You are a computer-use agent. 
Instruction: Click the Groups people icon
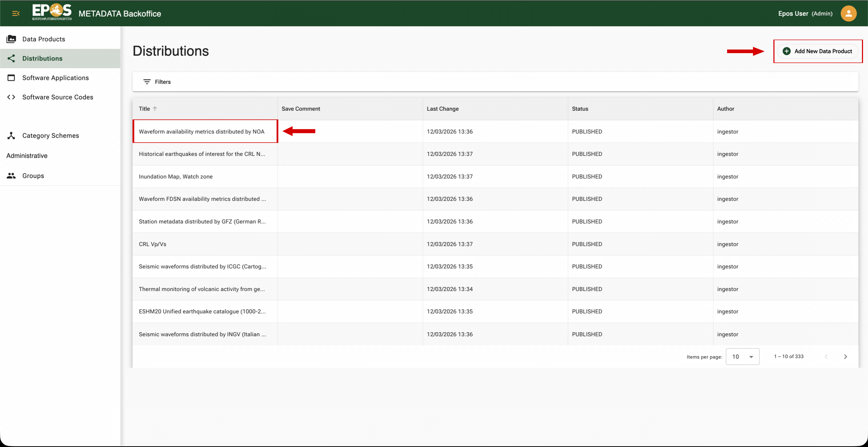(x=11, y=176)
